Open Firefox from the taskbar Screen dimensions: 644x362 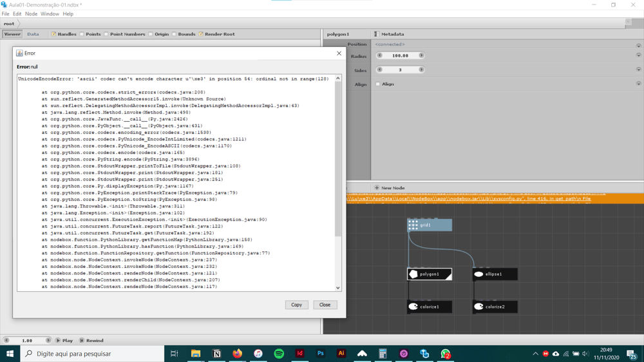pos(238,354)
